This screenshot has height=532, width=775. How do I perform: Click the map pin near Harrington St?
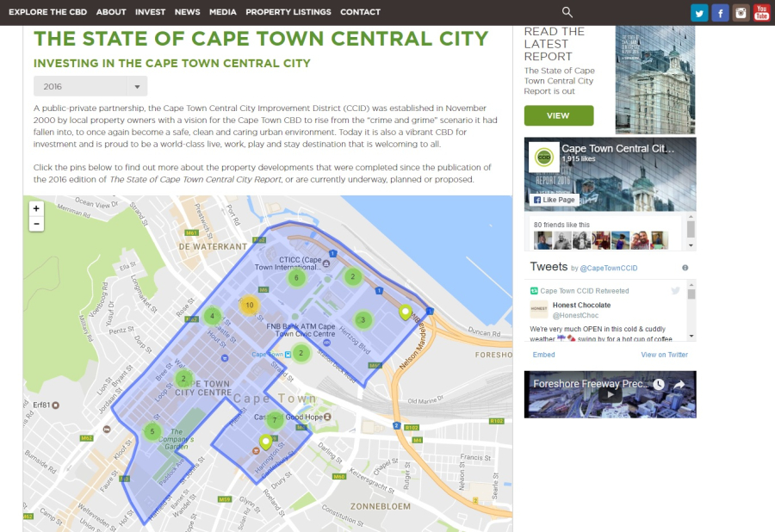point(266,442)
